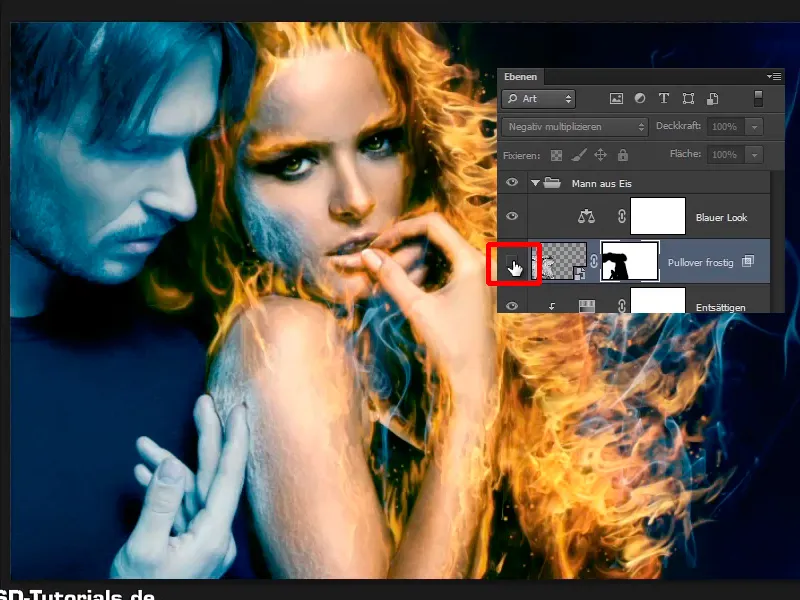The image size is (800, 600).
Task: Hide the Entsättigen layer
Action: tap(512, 306)
